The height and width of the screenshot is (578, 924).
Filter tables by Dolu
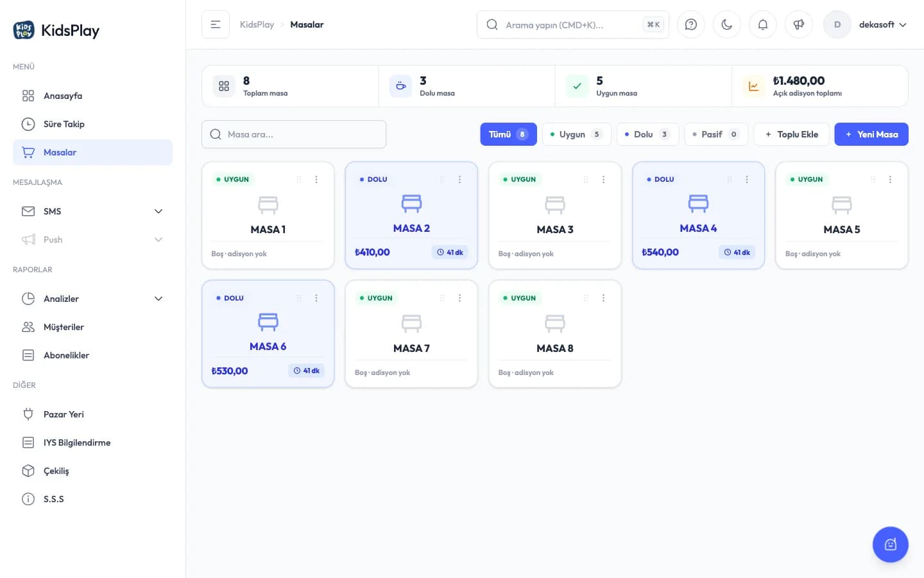[x=647, y=134]
